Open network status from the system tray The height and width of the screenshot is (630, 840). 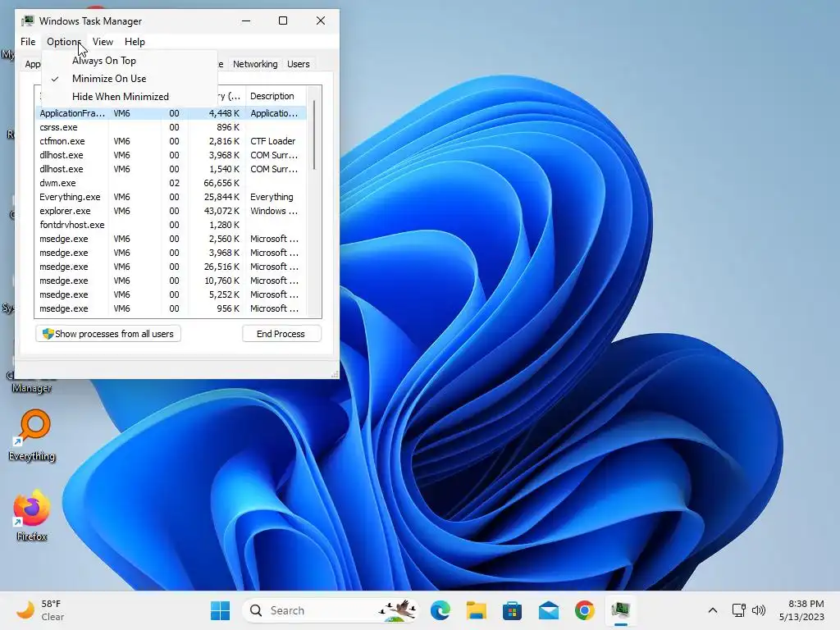coord(739,610)
